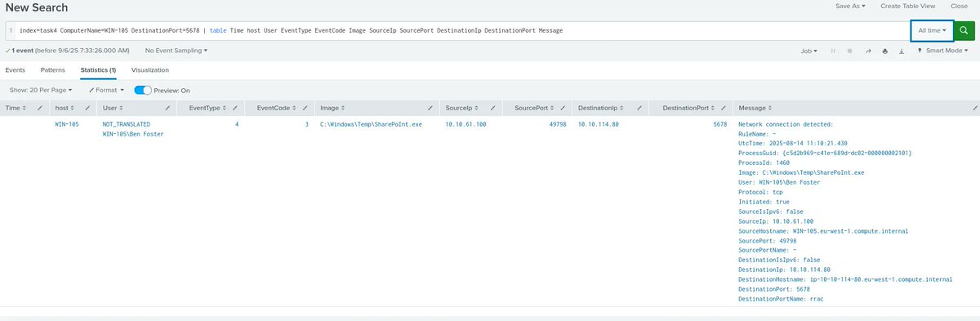Open the Format options dropdown
This screenshot has height=321, width=980.
point(106,90)
